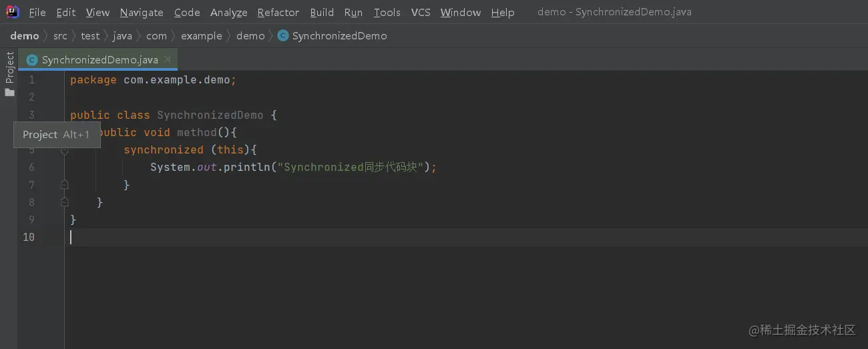
Task: Open the Run menu
Action: point(353,12)
